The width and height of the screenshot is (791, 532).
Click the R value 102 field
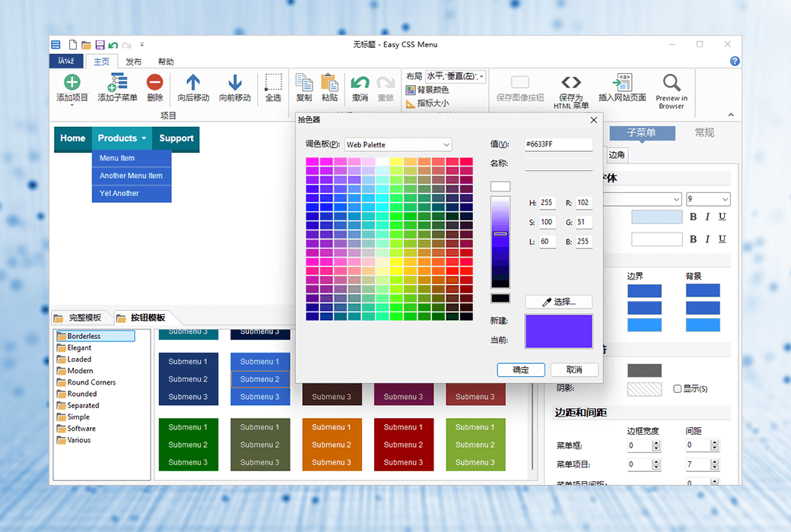tap(583, 203)
